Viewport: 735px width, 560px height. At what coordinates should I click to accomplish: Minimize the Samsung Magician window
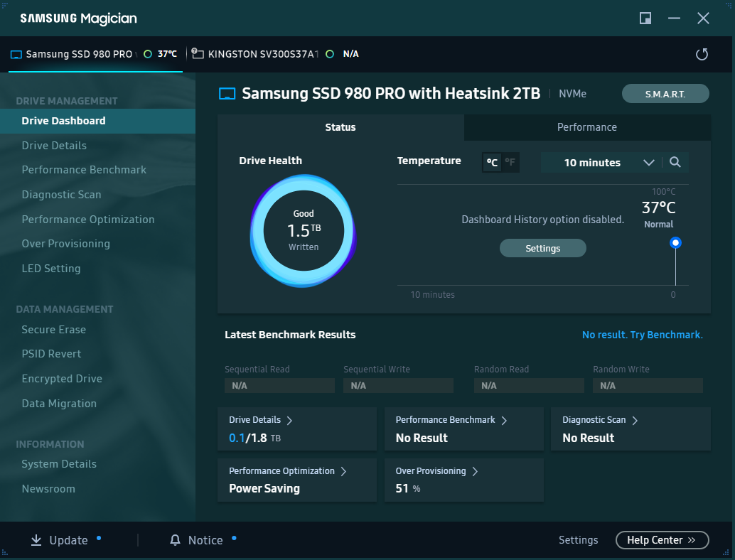[674, 18]
